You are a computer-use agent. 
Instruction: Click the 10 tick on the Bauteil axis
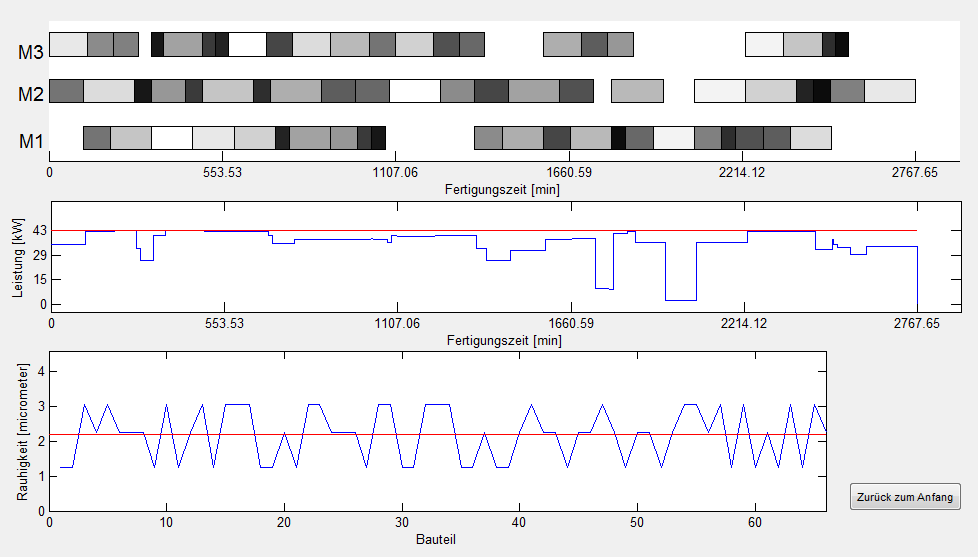coord(166,523)
